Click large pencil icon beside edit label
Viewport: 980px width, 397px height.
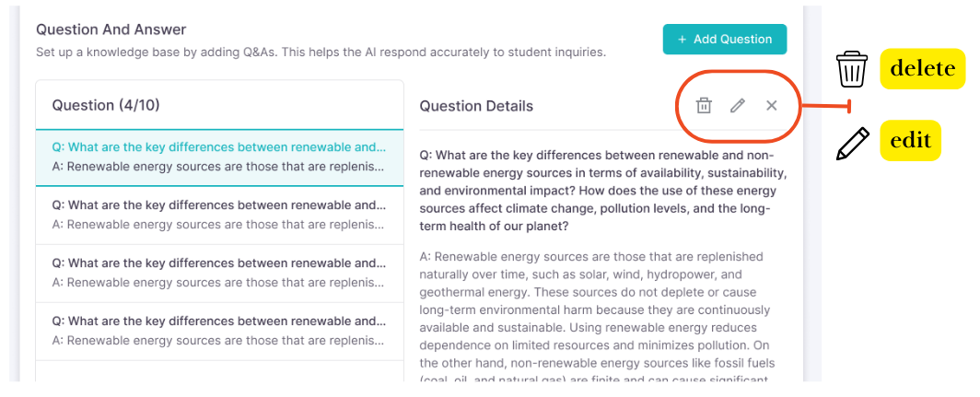853,143
